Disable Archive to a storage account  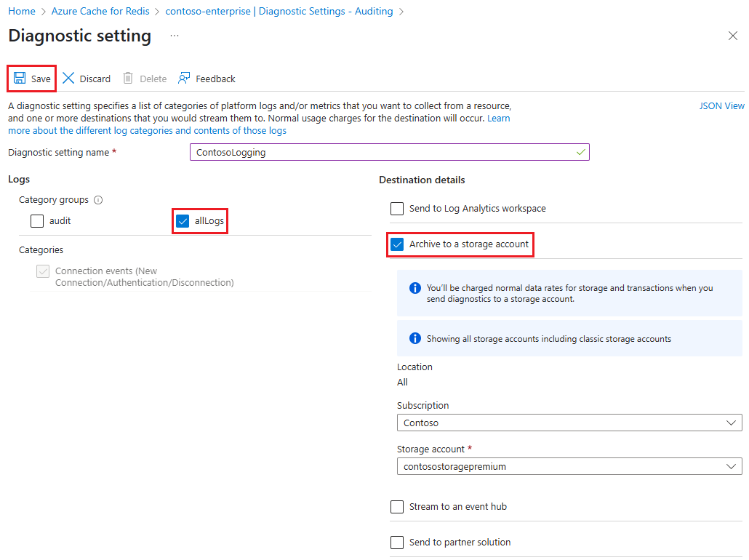tap(397, 244)
